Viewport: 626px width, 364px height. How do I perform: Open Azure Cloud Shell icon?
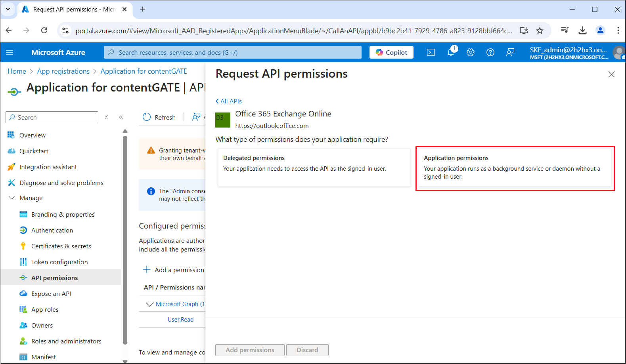click(x=431, y=52)
